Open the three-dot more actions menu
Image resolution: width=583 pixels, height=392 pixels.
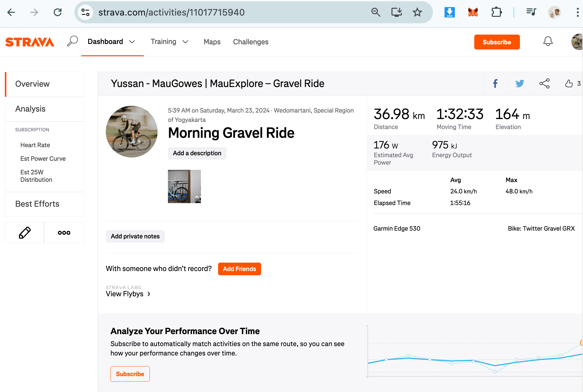coord(64,233)
